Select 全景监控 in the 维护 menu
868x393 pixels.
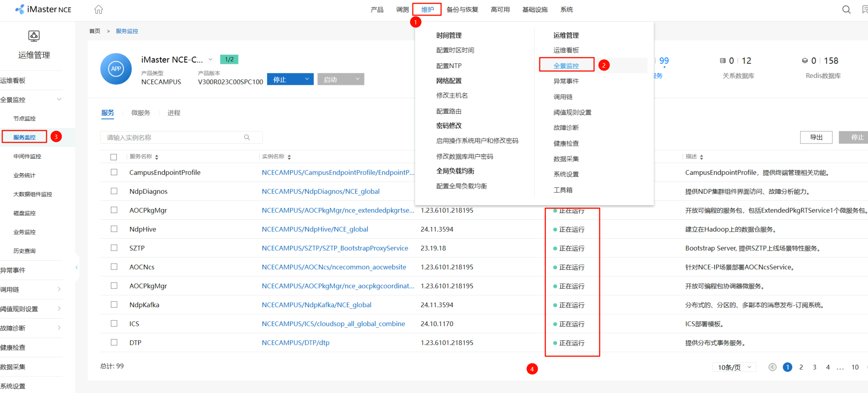(x=566, y=65)
